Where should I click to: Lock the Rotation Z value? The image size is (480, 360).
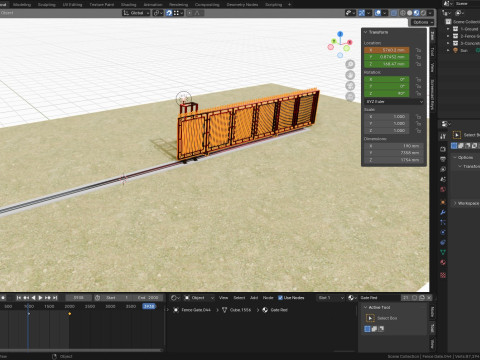[418, 93]
